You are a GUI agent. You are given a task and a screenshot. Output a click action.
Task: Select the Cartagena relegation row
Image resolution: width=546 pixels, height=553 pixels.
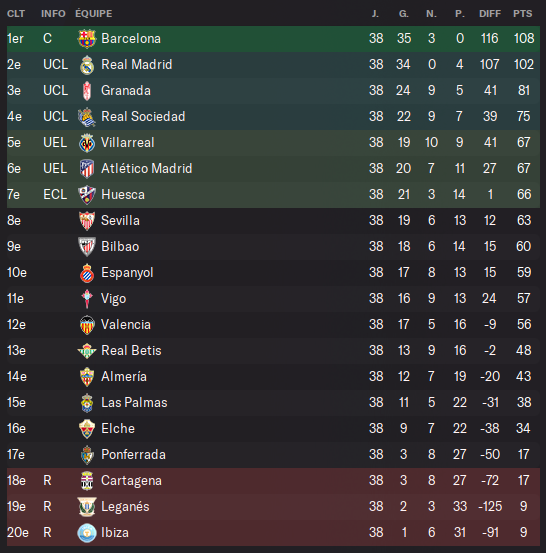coord(273,481)
